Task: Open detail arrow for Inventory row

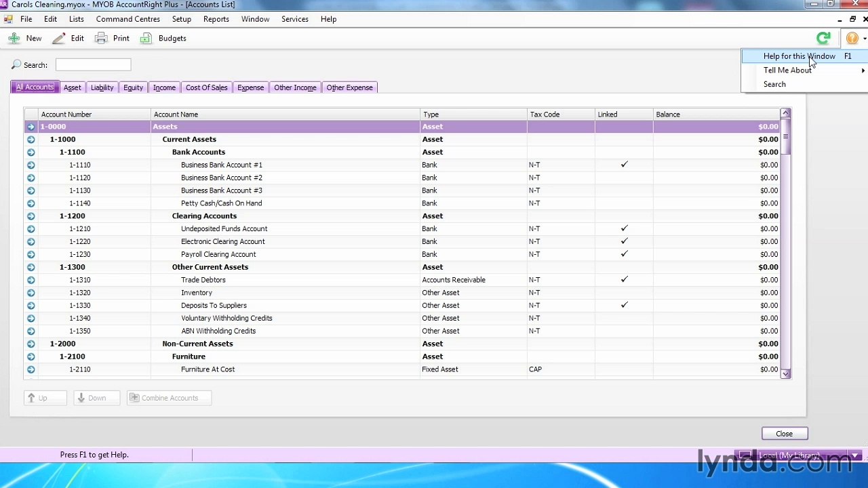Action: (x=31, y=293)
